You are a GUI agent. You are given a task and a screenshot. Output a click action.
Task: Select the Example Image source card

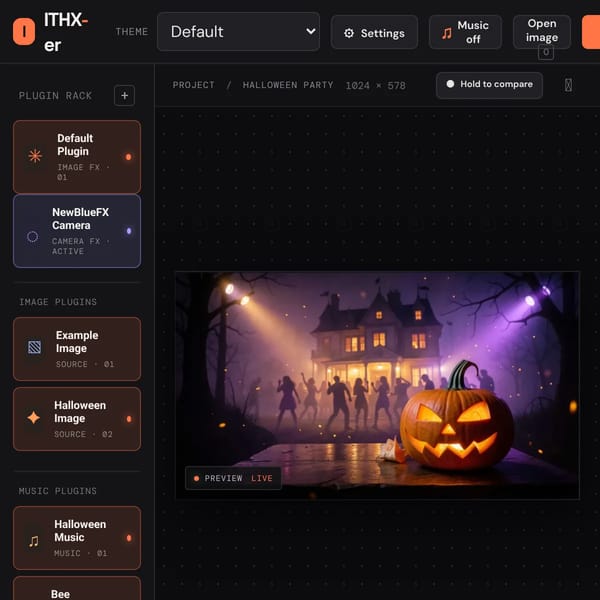(x=77, y=349)
